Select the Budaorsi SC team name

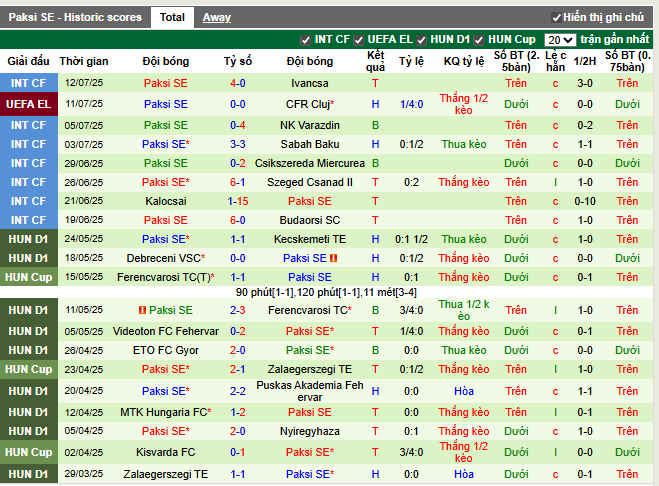[x=310, y=220]
